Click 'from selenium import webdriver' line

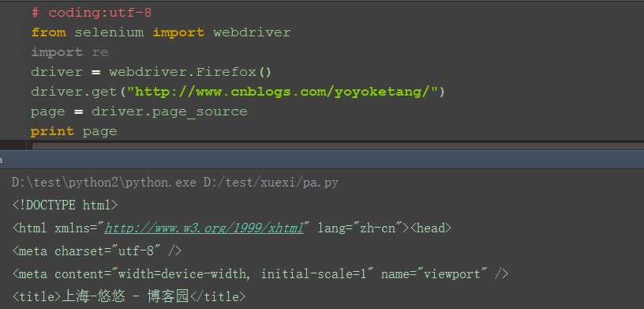click(161, 32)
